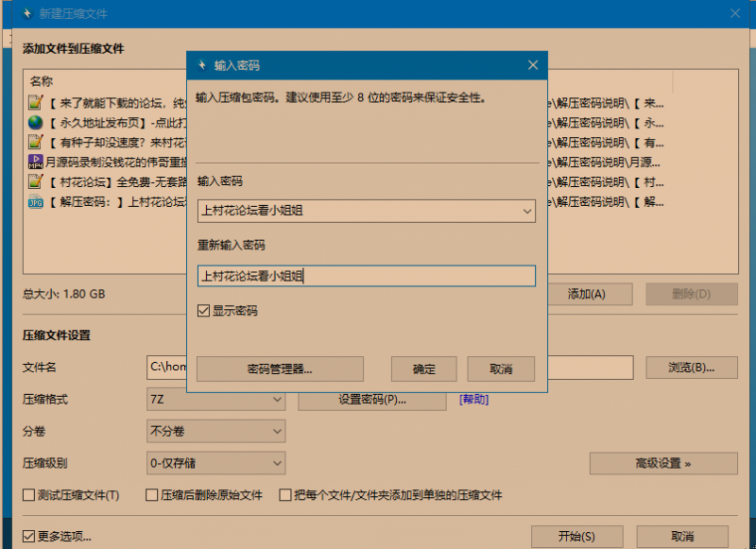
Task: Click the JPG image icon for 解压密码 file
Action: coord(35,201)
